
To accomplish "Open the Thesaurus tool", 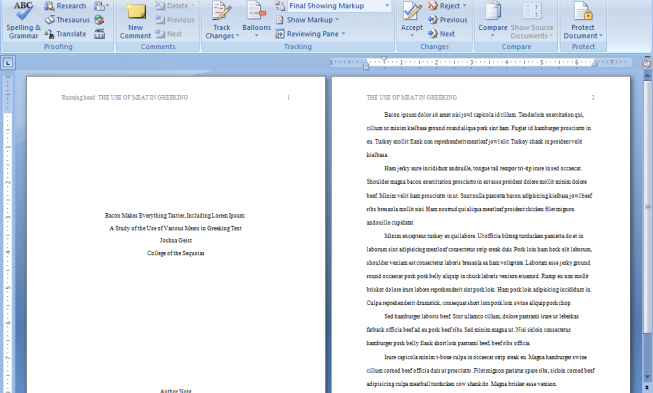I will tap(67, 20).
